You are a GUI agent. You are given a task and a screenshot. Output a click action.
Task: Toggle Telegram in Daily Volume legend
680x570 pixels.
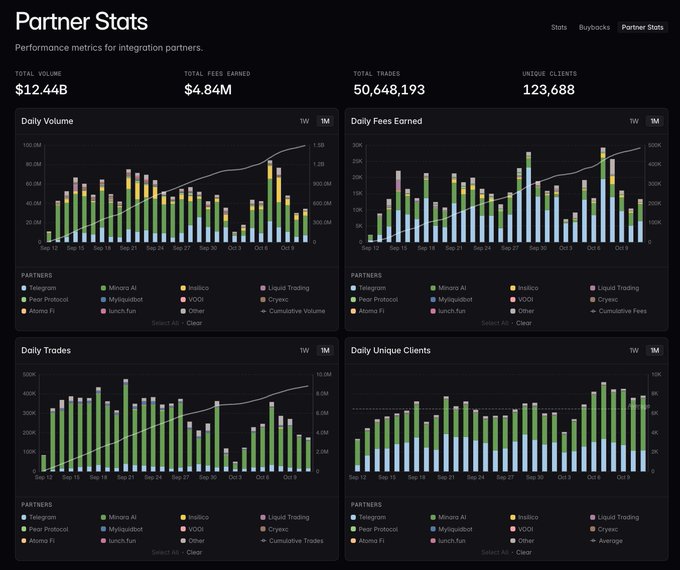point(39,288)
